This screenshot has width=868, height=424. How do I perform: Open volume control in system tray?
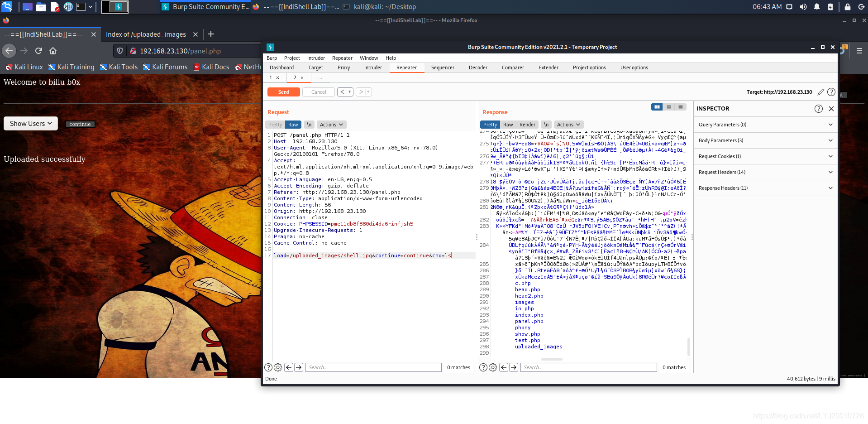(x=803, y=7)
